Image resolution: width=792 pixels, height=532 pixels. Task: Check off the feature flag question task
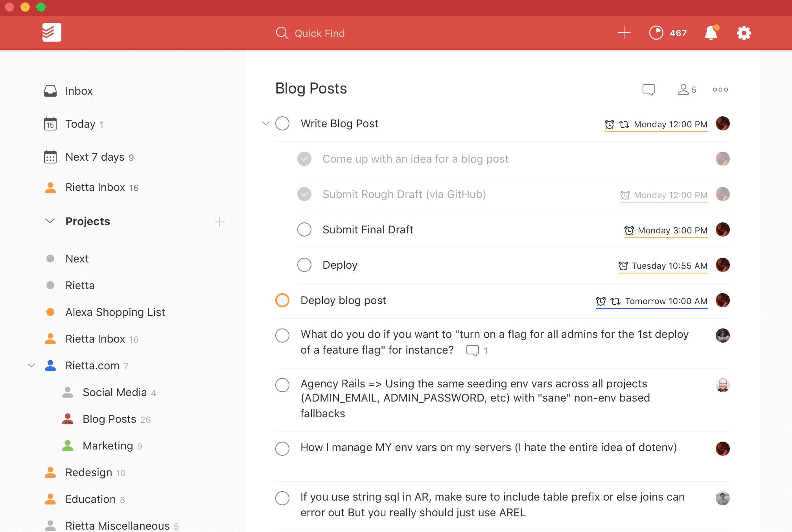point(282,336)
